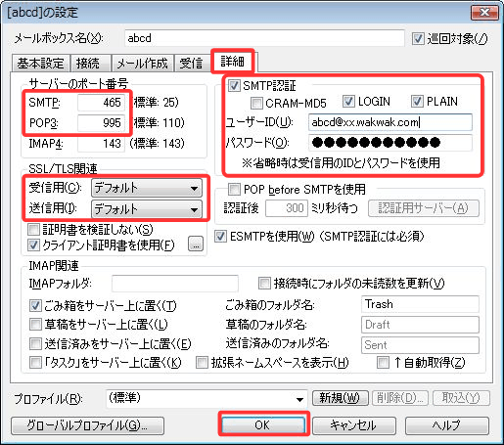Click the IMAP4 port number field

tap(101, 144)
